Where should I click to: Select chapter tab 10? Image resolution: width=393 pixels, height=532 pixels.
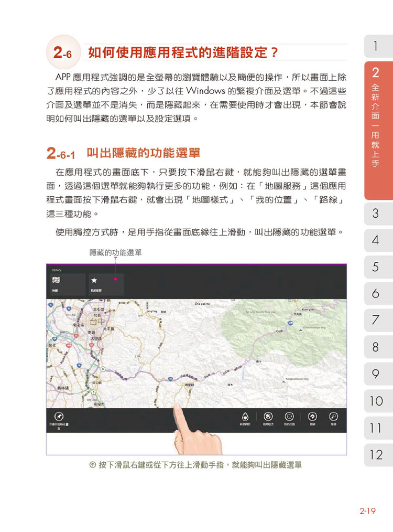(x=378, y=401)
